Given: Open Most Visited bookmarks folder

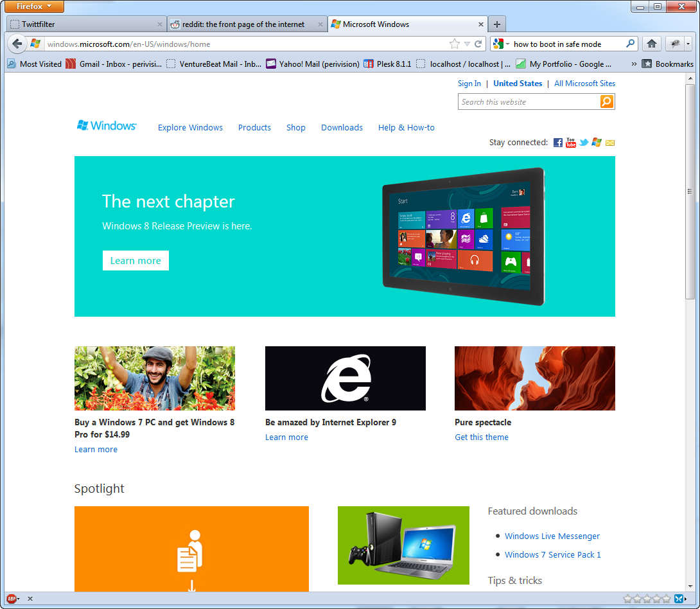Looking at the screenshot, I should pos(35,64).
